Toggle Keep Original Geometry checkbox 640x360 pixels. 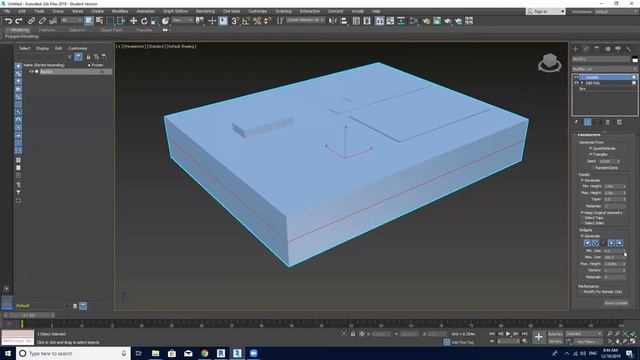(582, 213)
